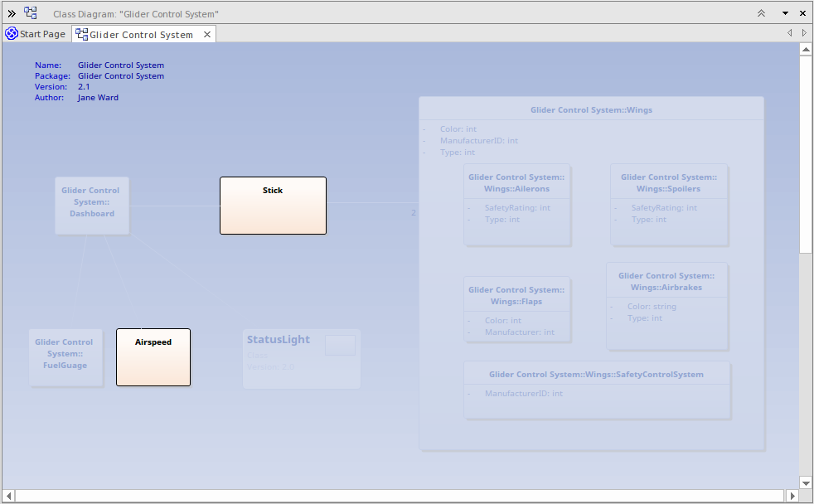Close the Glider Control System tab with its x icon
This screenshot has height=504, width=814.
pyautogui.click(x=207, y=34)
